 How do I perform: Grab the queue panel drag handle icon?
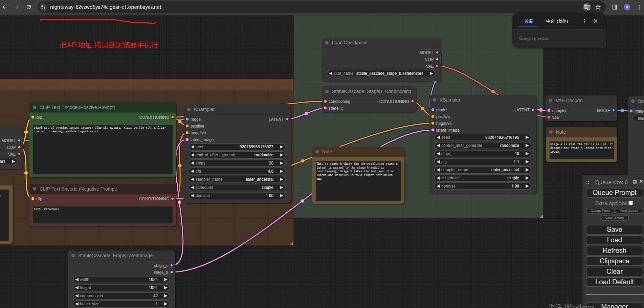click(x=588, y=182)
